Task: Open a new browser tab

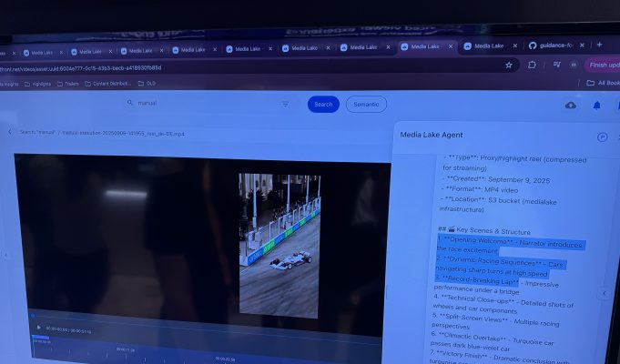Action: pyautogui.click(x=599, y=45)
